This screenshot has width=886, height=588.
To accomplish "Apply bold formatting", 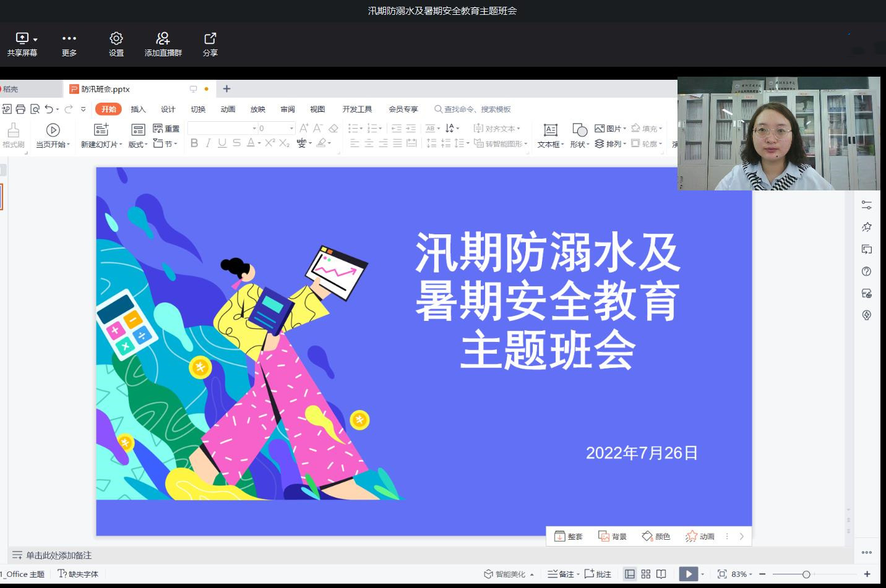I will point(194,143).
